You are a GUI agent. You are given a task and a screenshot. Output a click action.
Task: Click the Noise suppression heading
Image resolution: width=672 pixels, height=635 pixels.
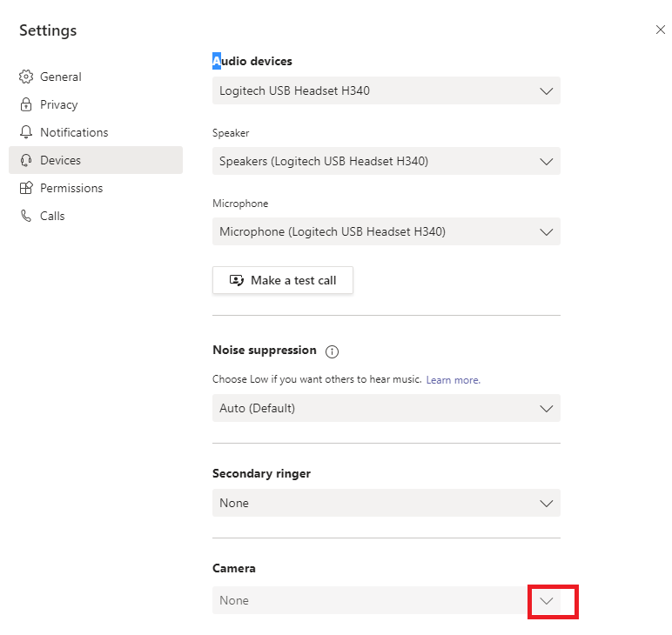[x=265, y=351]
